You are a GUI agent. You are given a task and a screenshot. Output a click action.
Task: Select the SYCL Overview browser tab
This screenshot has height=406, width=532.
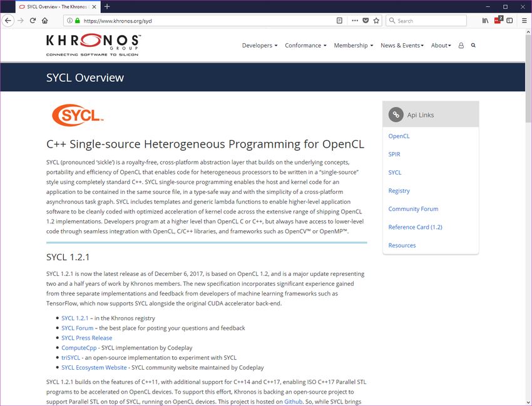[57, 6]
